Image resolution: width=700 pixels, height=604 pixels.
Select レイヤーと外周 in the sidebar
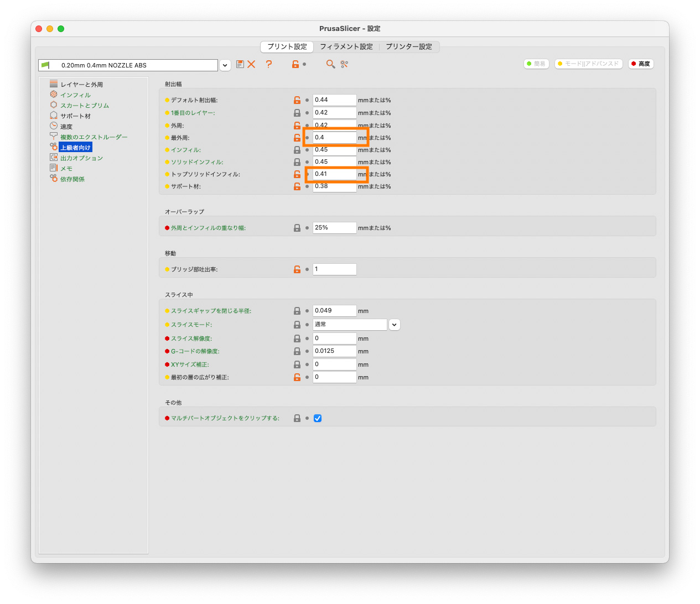[x=82, y=85]
